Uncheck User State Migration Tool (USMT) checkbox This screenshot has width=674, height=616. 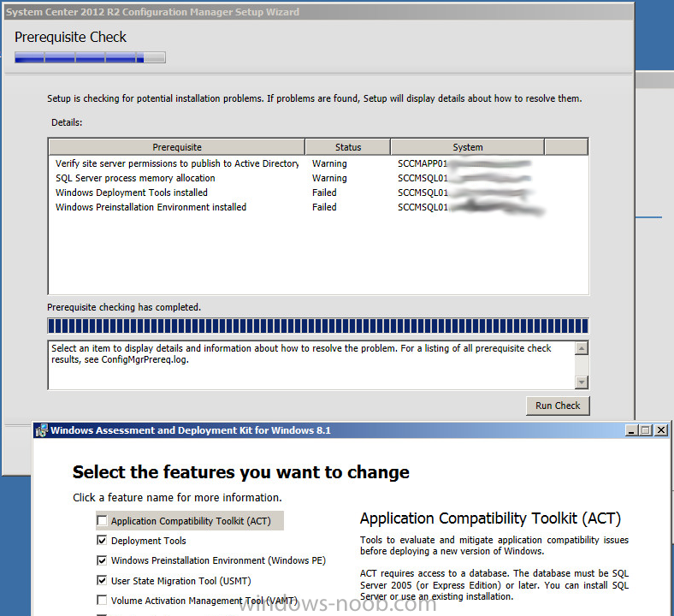coord(102,580)
